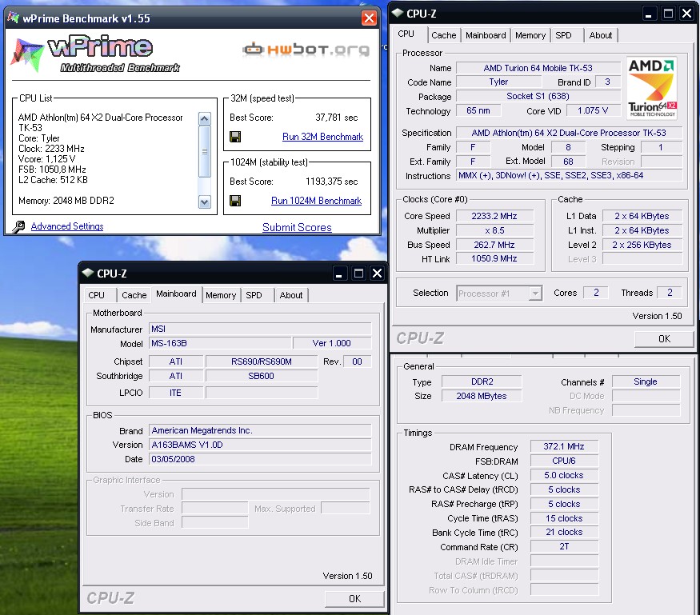Maximize the CPU-Z processor window

point(668,14)
